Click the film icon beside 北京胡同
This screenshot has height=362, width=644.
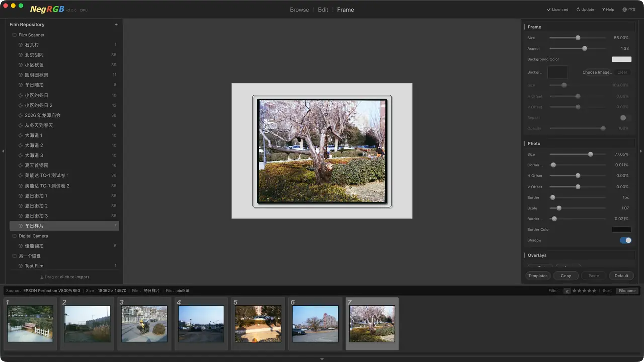[x=21, y=55]
